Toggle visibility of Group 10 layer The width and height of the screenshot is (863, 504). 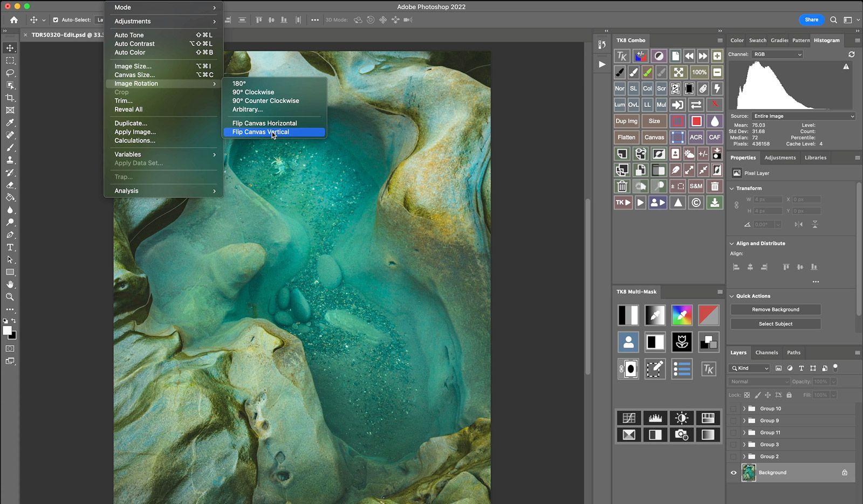pyautogui.click(x=734, y=409)
